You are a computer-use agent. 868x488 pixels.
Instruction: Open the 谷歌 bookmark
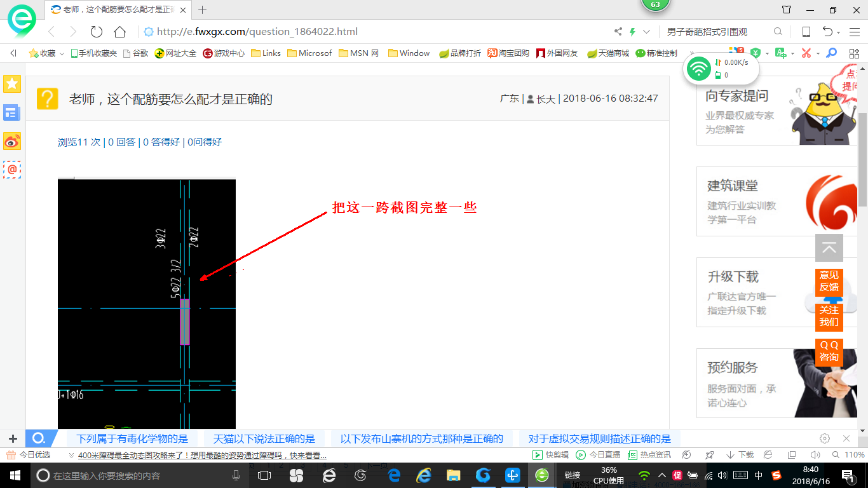click(135, 53)
